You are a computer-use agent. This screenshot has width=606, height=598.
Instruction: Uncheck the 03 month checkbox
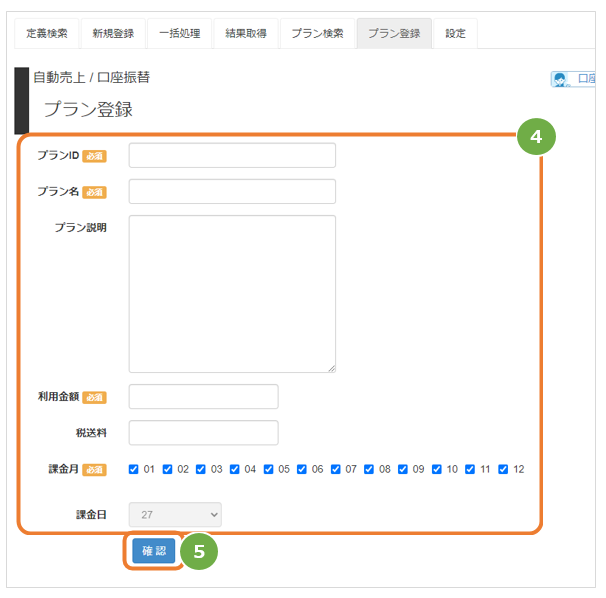pos(201,469)
